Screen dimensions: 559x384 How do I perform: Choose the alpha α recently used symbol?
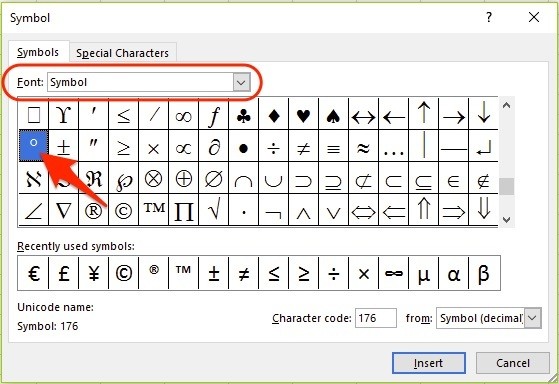[453, 273]
